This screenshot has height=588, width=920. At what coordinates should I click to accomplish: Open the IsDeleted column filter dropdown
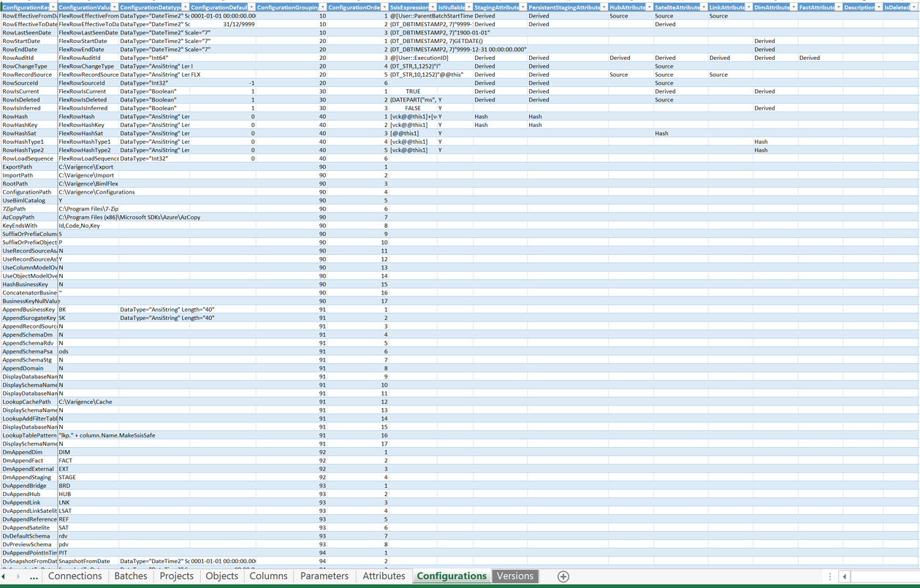(914, 7)
